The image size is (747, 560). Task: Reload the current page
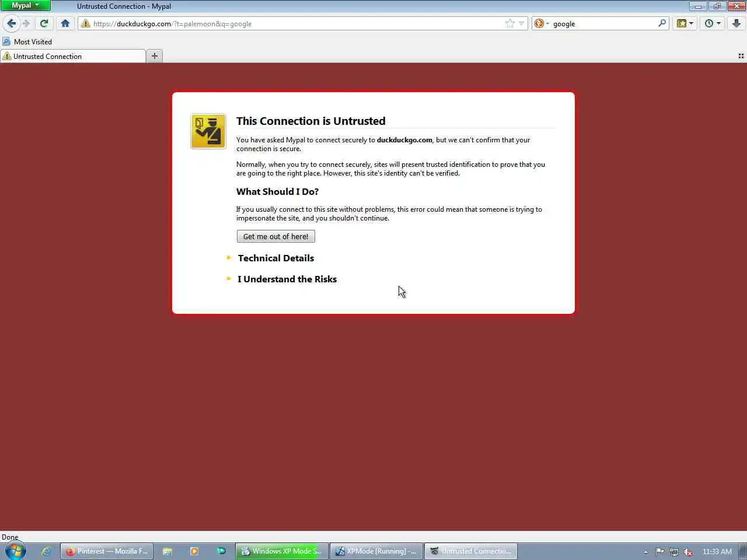click(x=44, y=23)
